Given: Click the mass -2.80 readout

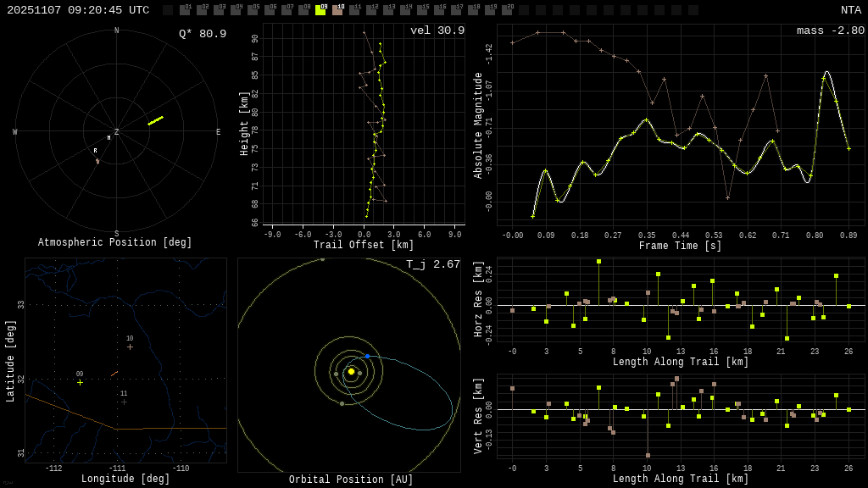Looking at the screenshot, I should pyautogui.click(x=830, y=30).
